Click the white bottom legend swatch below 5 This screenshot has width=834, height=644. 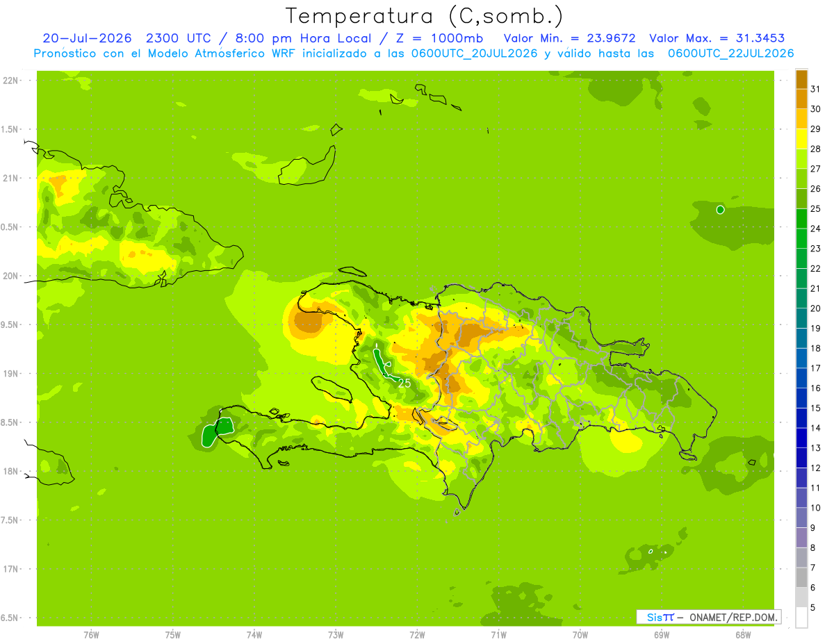(x=801, y=617)
